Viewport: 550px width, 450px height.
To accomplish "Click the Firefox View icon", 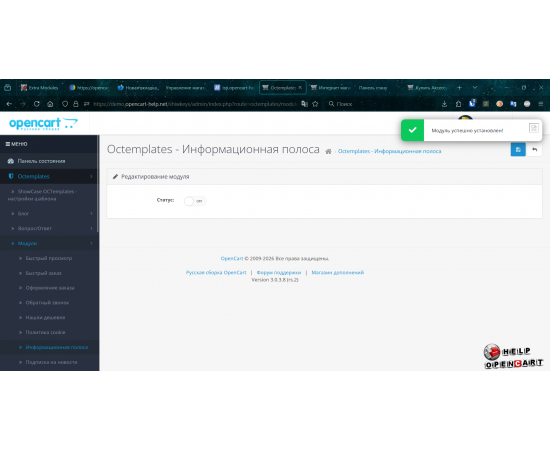I will click(x=8, y=88).
